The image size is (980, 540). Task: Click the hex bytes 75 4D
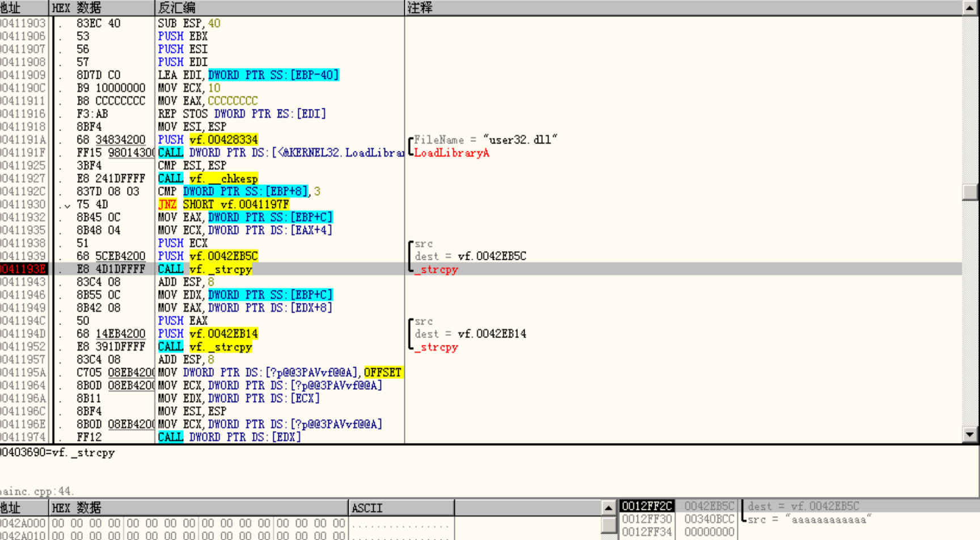pos(92,204)
